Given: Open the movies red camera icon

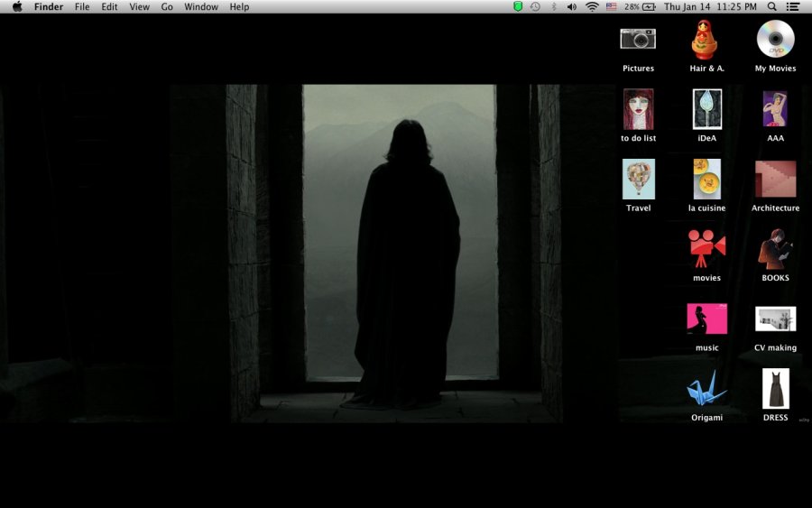Looking at the screenshot, I should 706,249.
